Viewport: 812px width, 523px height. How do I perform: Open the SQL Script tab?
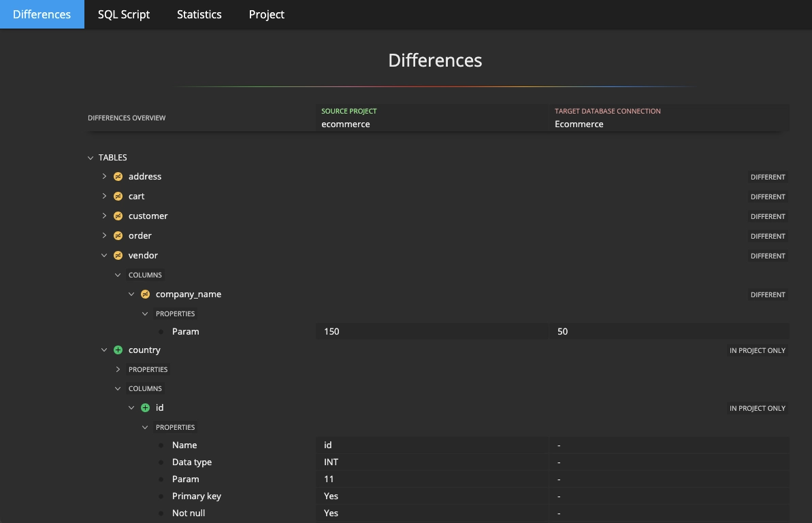[124, 14]
